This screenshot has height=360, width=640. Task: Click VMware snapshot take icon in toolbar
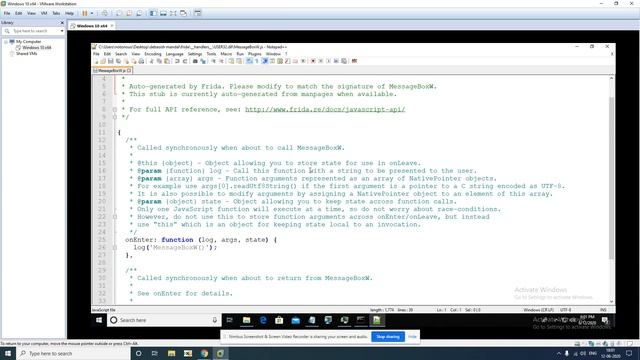click(x=118, y=13)
